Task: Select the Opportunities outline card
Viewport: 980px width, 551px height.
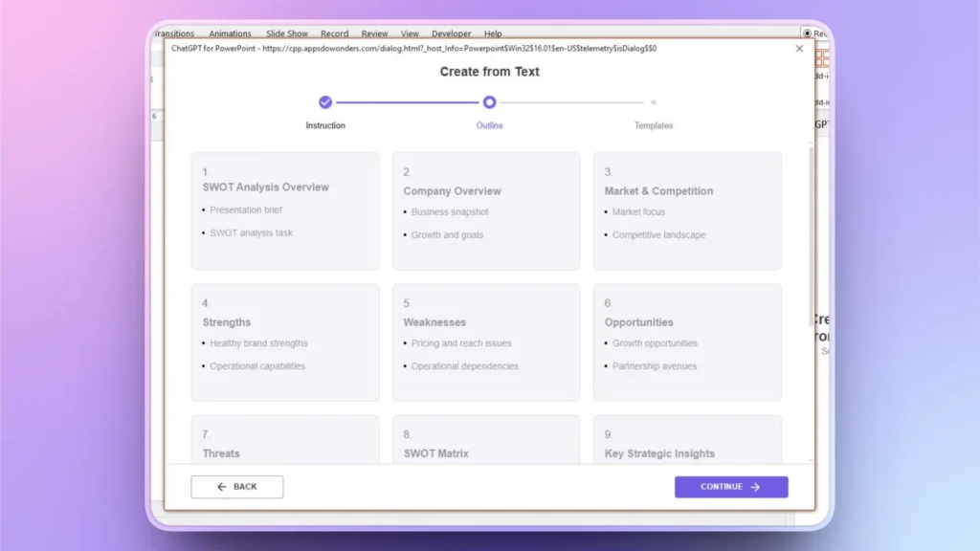Action: 687,342
